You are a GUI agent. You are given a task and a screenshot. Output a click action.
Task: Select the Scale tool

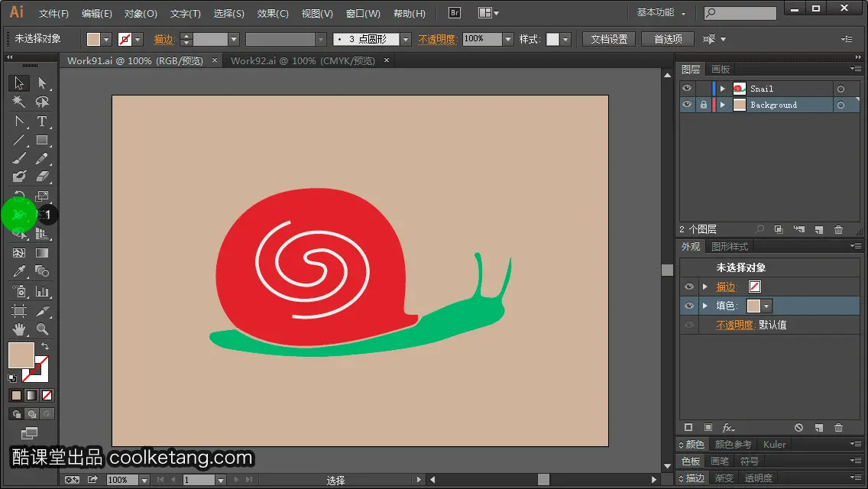click(x=42, y=196)
